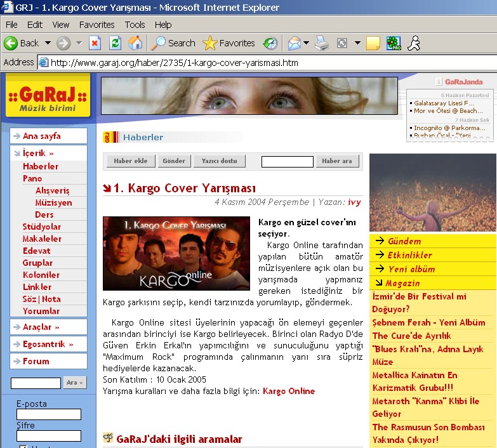Click the yellow note toolbar icon
This screenshot has height=448, width=497.
(x=373, y=43)
